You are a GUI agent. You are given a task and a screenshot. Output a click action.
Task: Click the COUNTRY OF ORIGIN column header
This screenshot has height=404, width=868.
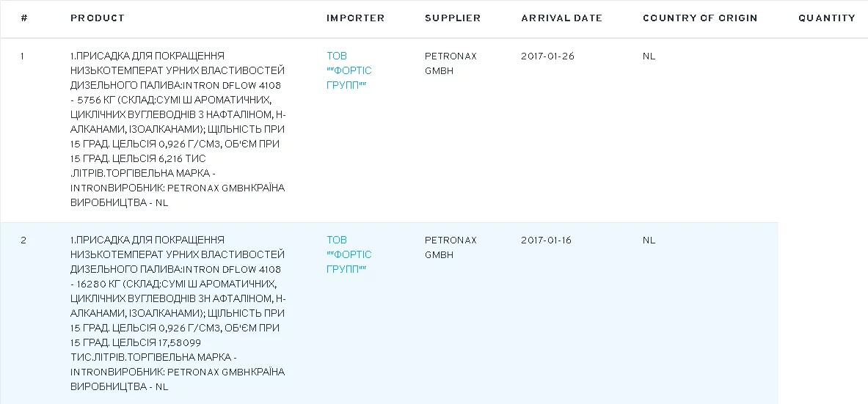700,18
